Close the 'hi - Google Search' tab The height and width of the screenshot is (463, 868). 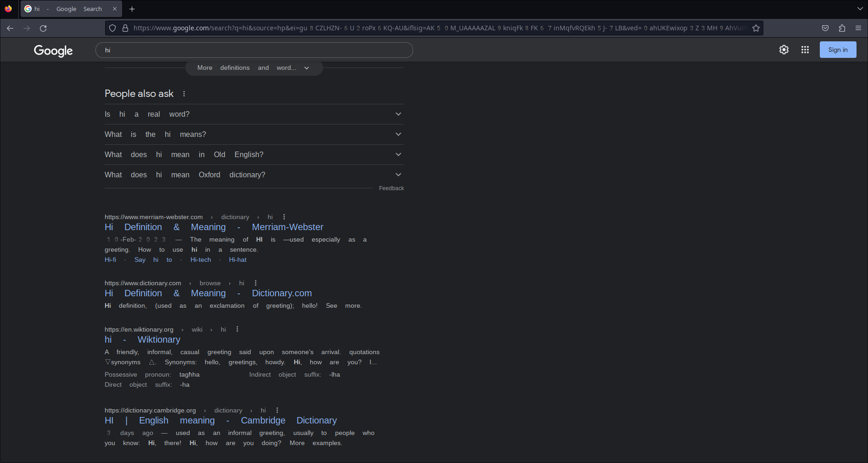[115, 9]
